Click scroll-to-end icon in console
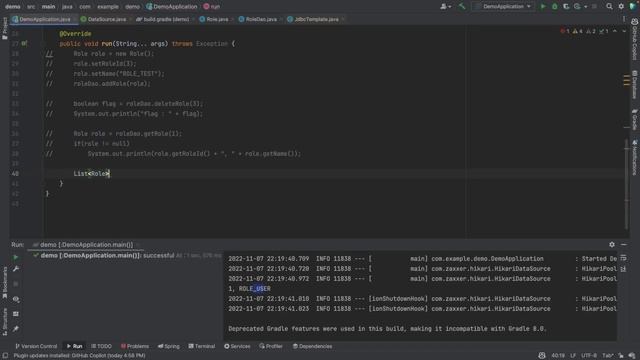640x360 pixels. point(623,269)
